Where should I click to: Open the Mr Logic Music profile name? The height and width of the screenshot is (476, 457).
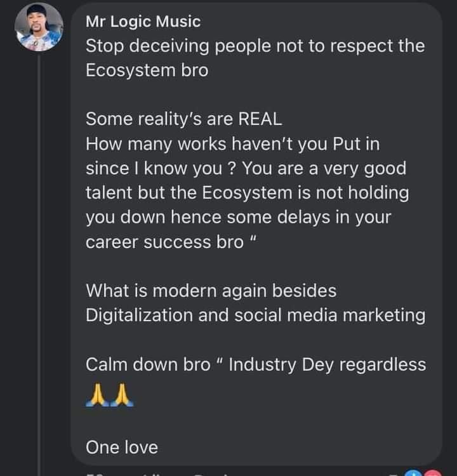click(x=143, y=22)
